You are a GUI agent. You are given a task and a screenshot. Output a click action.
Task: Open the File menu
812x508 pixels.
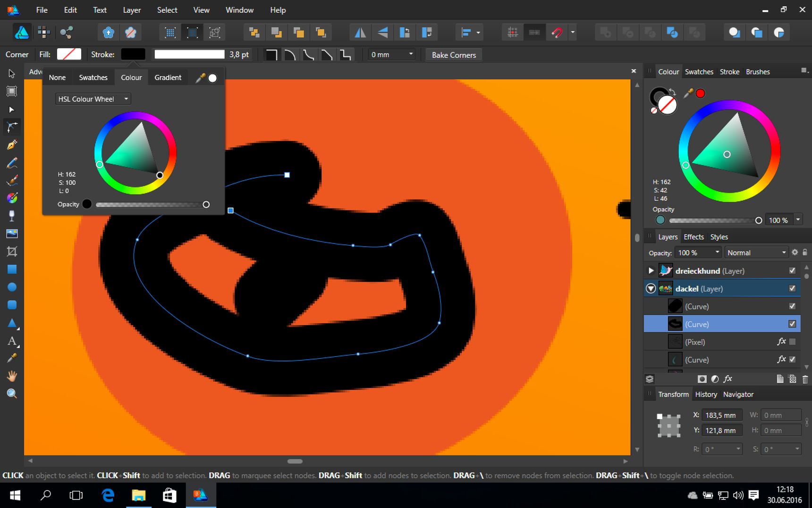tap(42, 10)
